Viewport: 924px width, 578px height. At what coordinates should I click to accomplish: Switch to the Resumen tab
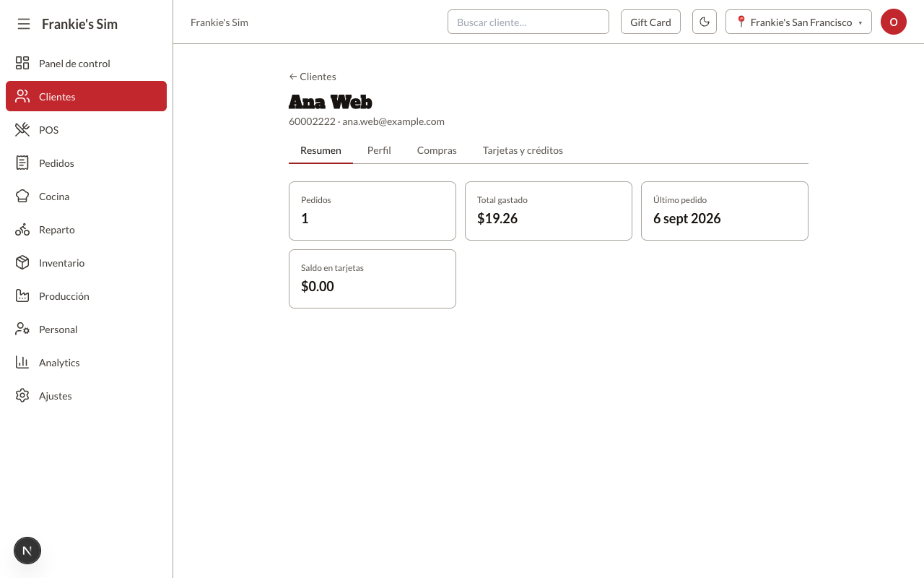coord(321,150)
